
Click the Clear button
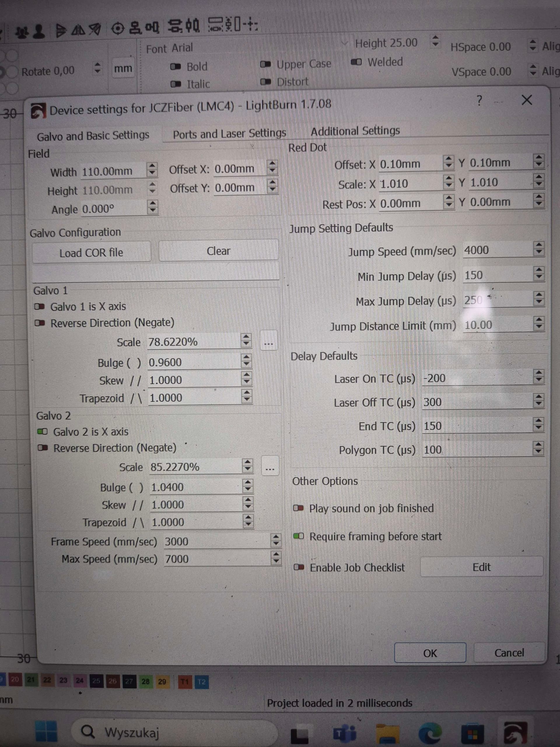[218, 251]
